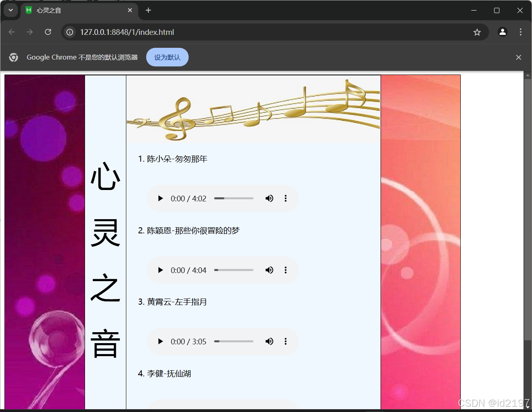Go back to the previous page

(x=12, y=32)
